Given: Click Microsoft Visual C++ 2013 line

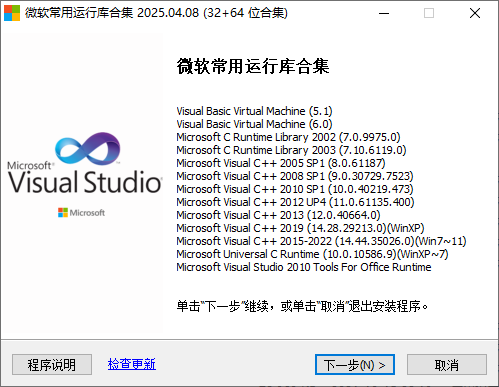Looking at the screenshot, I should tap(278, 215).
